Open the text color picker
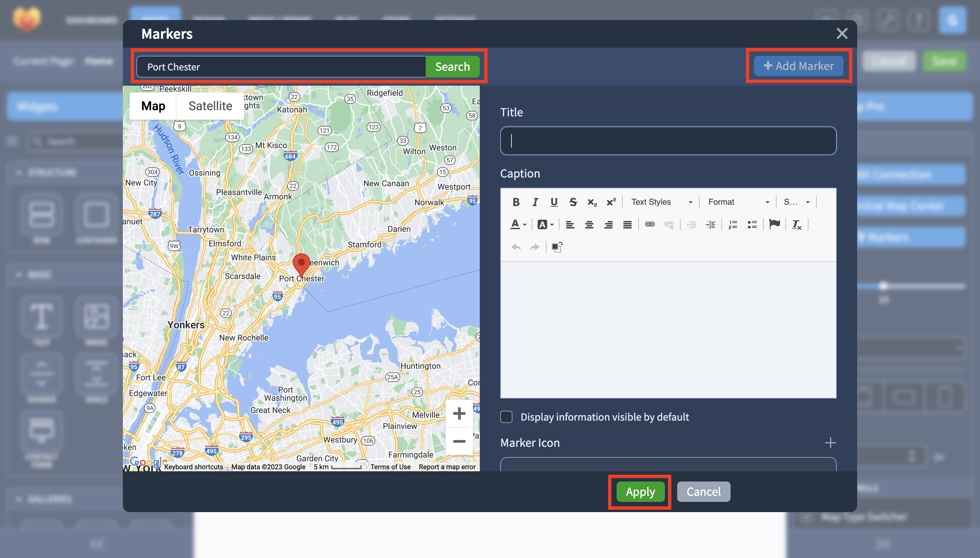Image resolution: width=980 pixels, height=558 pixels. pos(518,224)
